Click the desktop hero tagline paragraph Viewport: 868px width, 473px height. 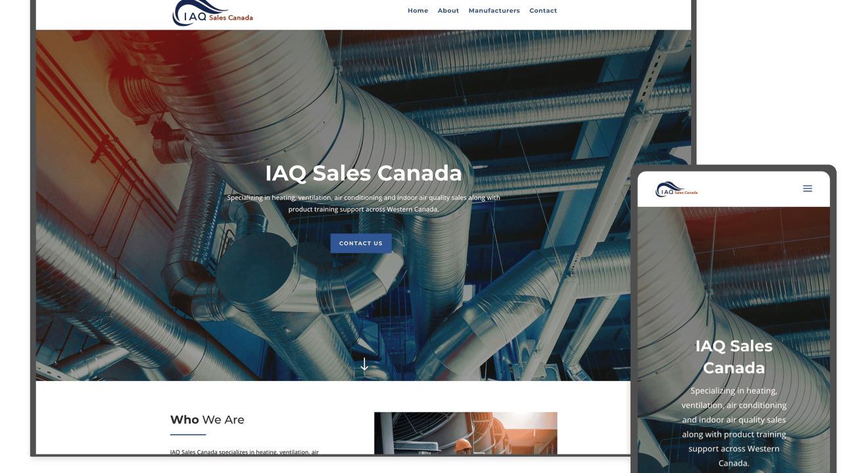point(364,203)
